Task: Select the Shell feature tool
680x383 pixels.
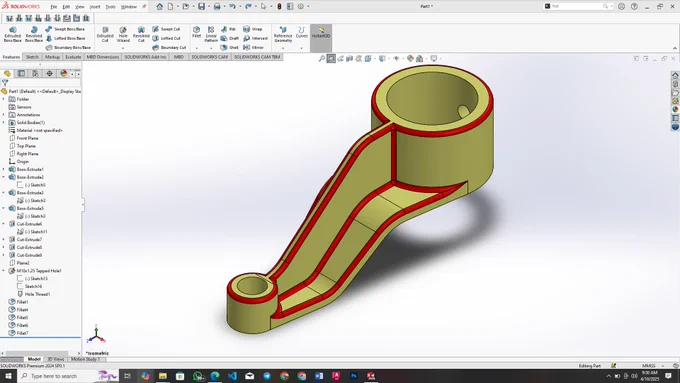Action: tap(229, 47)
